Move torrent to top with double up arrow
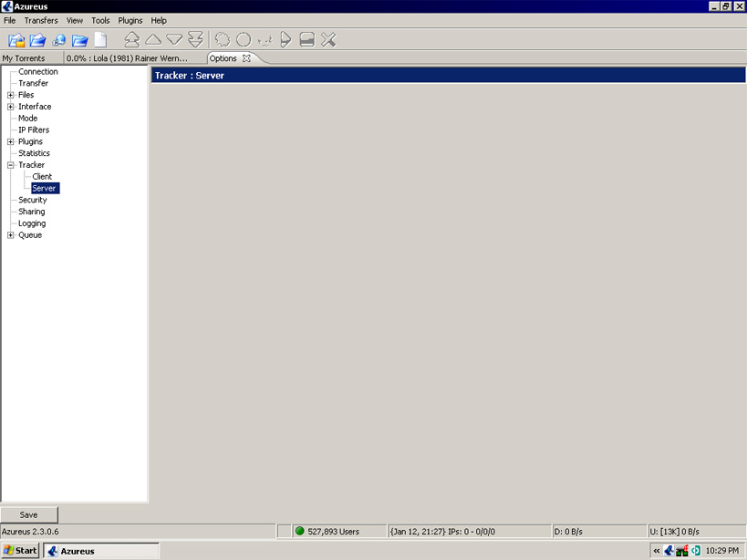Screen dimensions: 747x560 [x=132, y=39]
